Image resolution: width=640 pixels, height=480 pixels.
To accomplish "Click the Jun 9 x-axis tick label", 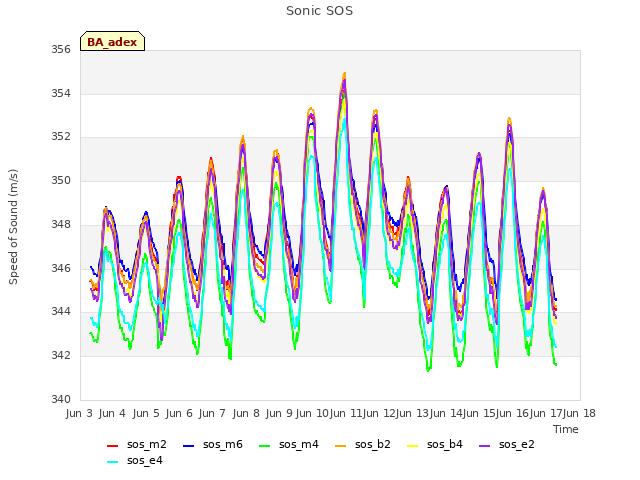I will [x=279, y=413].
